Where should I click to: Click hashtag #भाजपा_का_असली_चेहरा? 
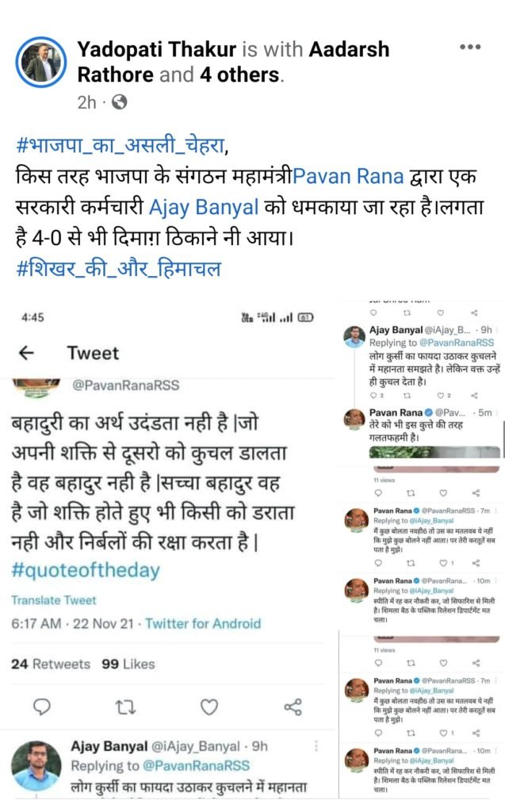tap(121, 146)
